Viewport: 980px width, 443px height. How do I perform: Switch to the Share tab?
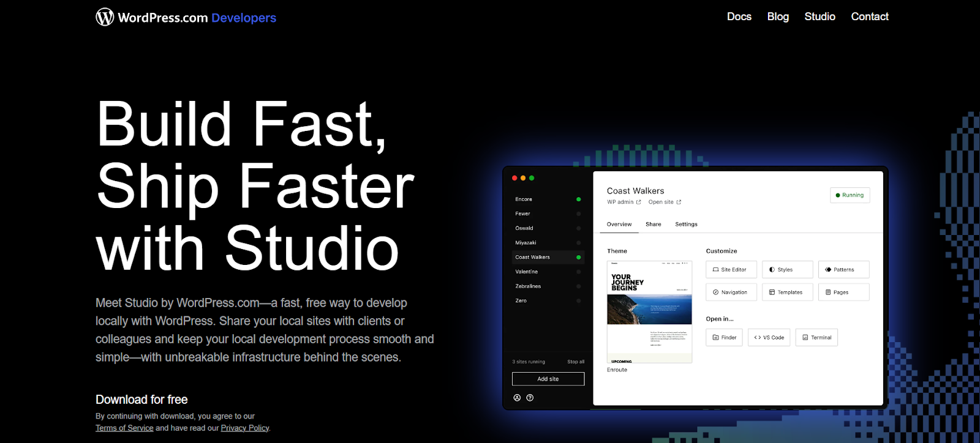click(x=654, y=225)
